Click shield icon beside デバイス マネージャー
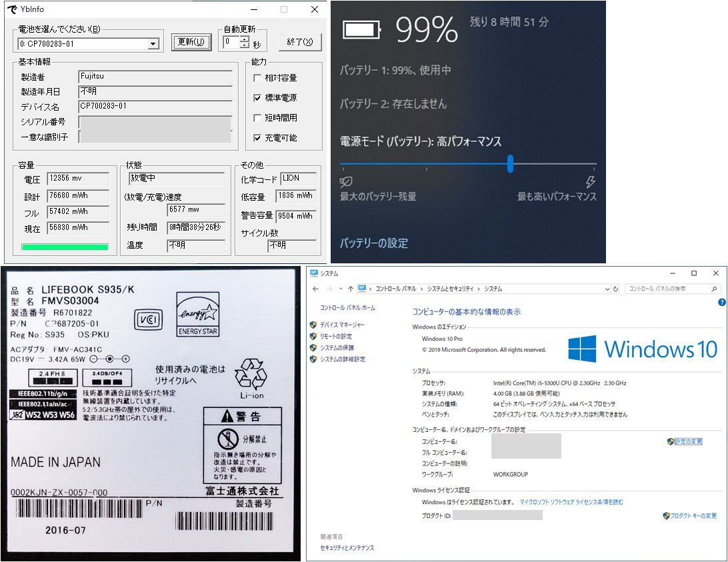Viewport: 728px width, 562px height. pos(313,325)
